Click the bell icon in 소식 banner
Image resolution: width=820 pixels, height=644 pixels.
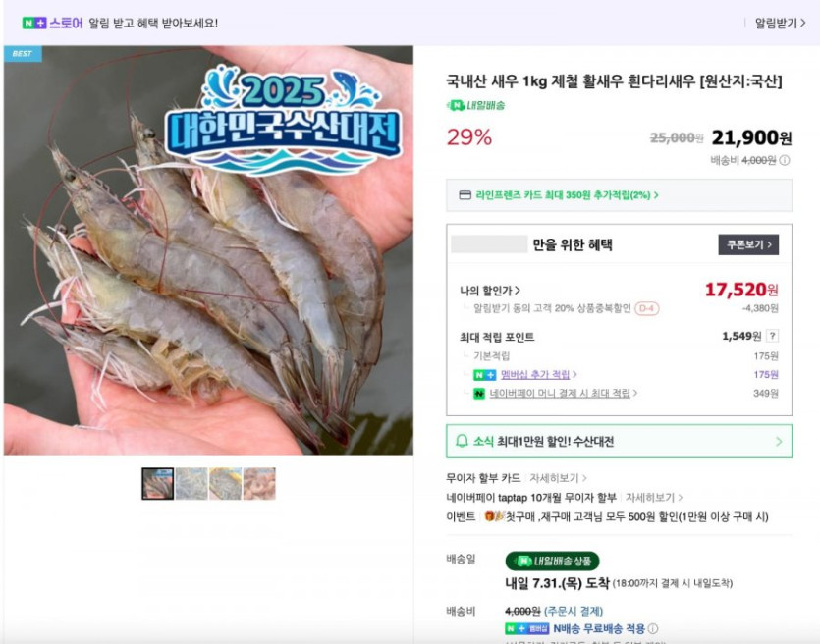click(x=462, y=441)
